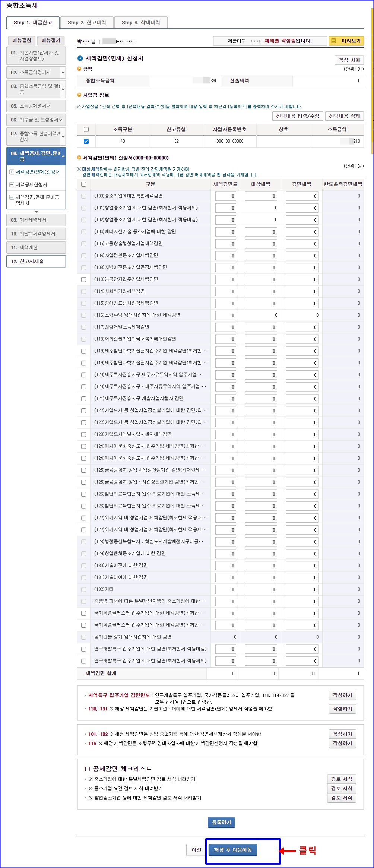Image resolution: width=374 pixels, height=868 pixels.
Task: Expand the 03. 종합소득금액 및 결손금 menu arrow
Action: 63,89
